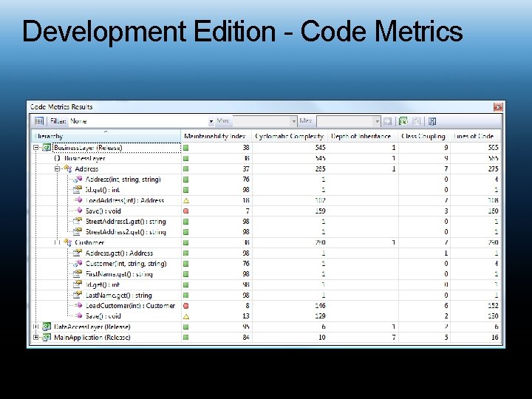Click the green indicator in MainApplication row

coord(186,337)
